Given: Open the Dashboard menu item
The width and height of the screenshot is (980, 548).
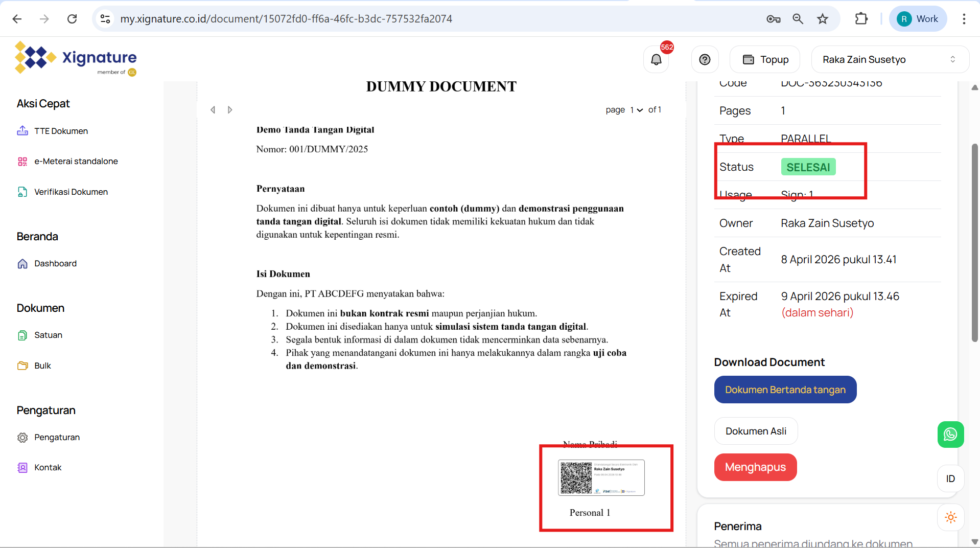Looking at the screenshot, I should [x=55, y=263].
